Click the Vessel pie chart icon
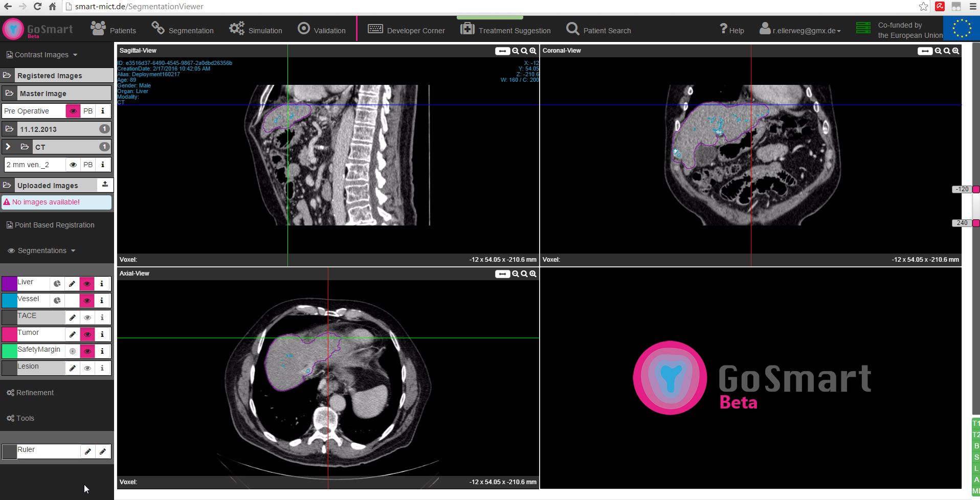Image resolution: width=980 pixels, height=500 pixels. click(57, 301)
